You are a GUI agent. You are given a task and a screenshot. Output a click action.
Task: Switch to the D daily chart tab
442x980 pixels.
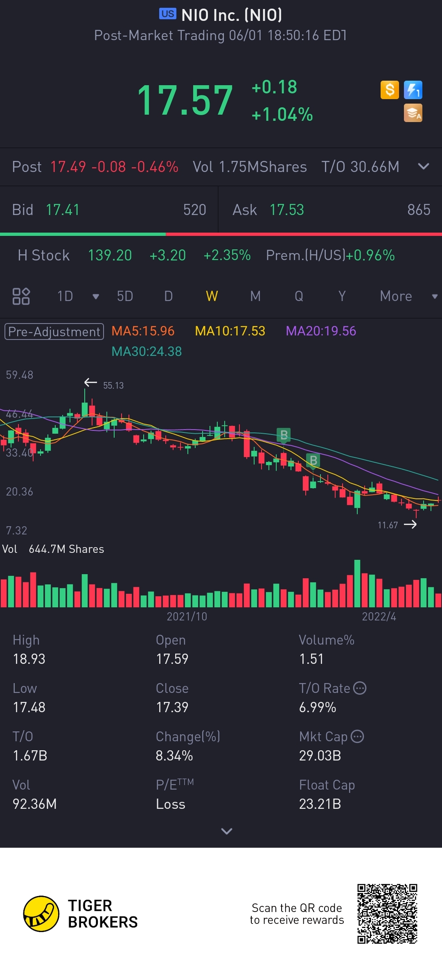click(x=168, y=296)
